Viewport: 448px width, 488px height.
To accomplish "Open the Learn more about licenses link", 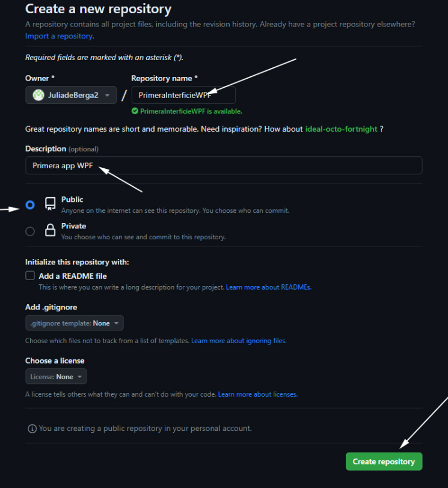I will 257,394.
